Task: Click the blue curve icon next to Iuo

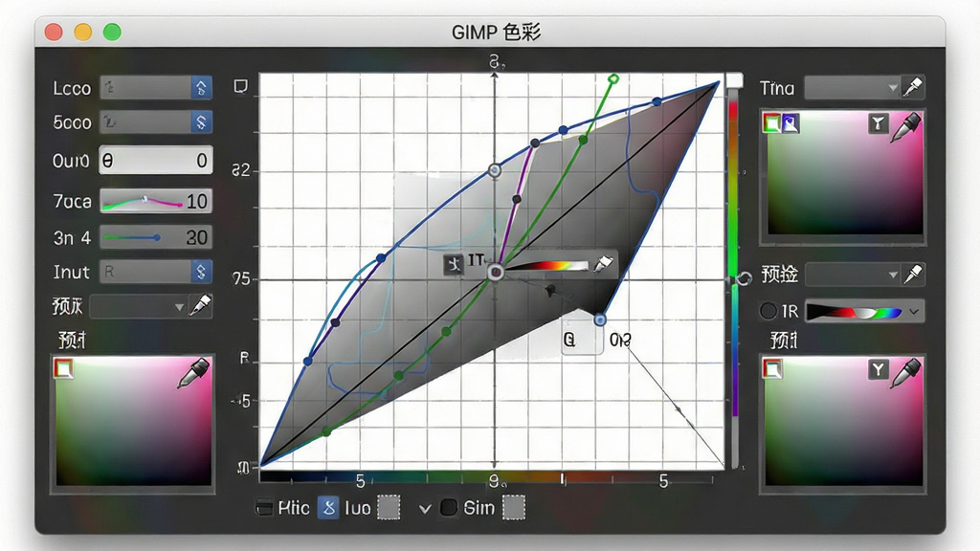Action: click(328, 508)
